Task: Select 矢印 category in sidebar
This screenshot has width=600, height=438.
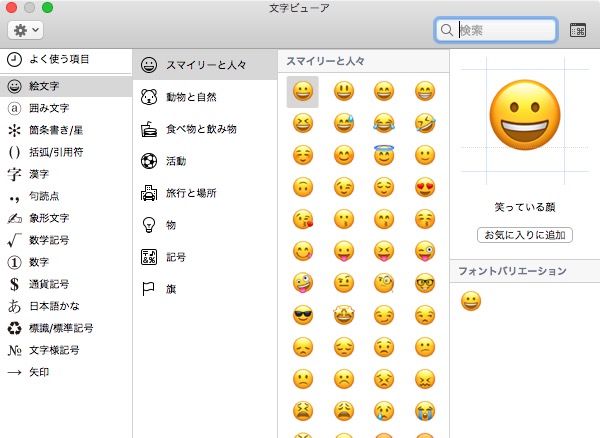Action: pos(66,372)
